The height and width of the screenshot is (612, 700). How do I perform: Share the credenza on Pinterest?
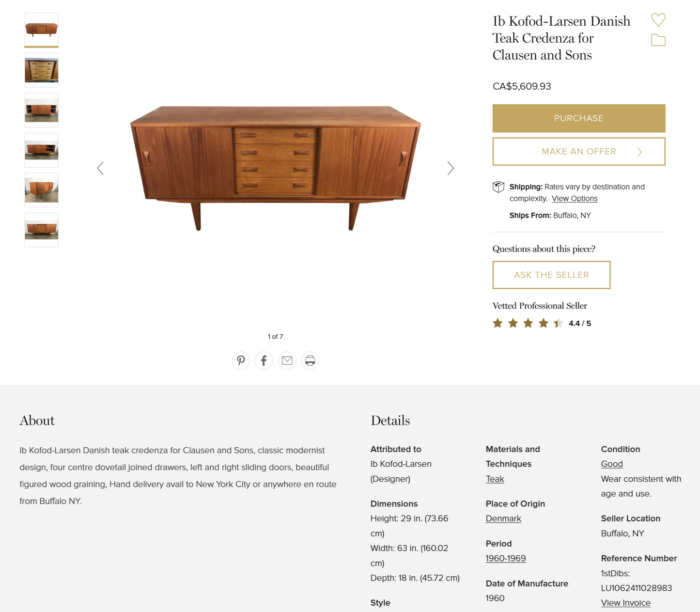coord(241,361)
